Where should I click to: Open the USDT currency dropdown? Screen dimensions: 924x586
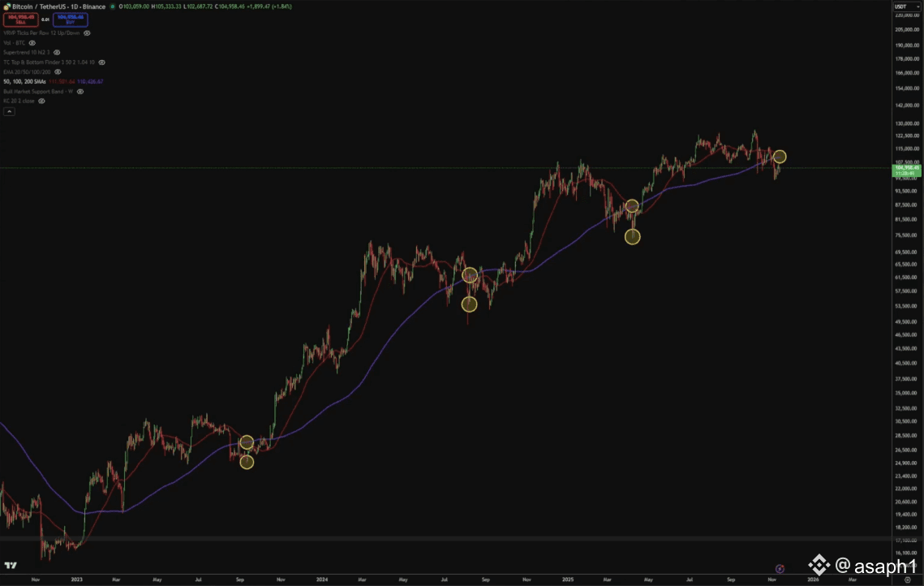pyautogui.click(x=907, y=6)
